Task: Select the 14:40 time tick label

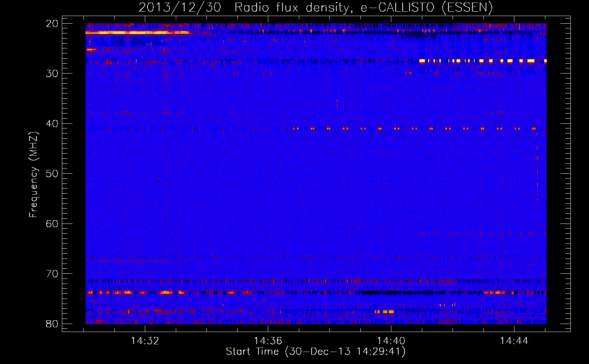Action: pyautogui.click(x=391, y=341)
